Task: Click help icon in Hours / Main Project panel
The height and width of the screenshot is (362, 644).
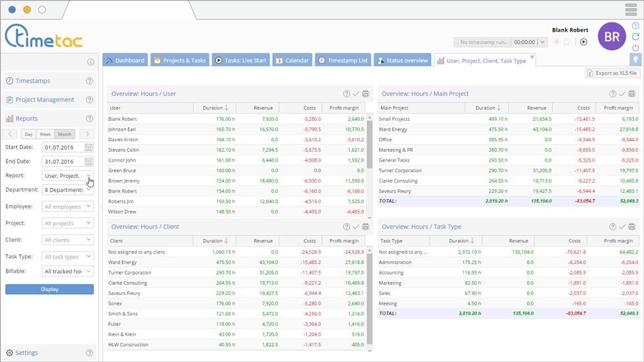Action: point(612,94)
